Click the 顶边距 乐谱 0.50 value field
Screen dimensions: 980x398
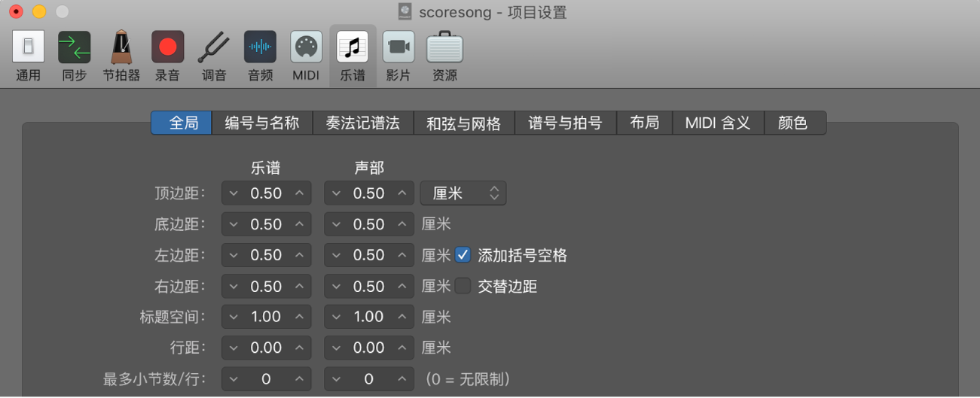[x=266, y=193]
